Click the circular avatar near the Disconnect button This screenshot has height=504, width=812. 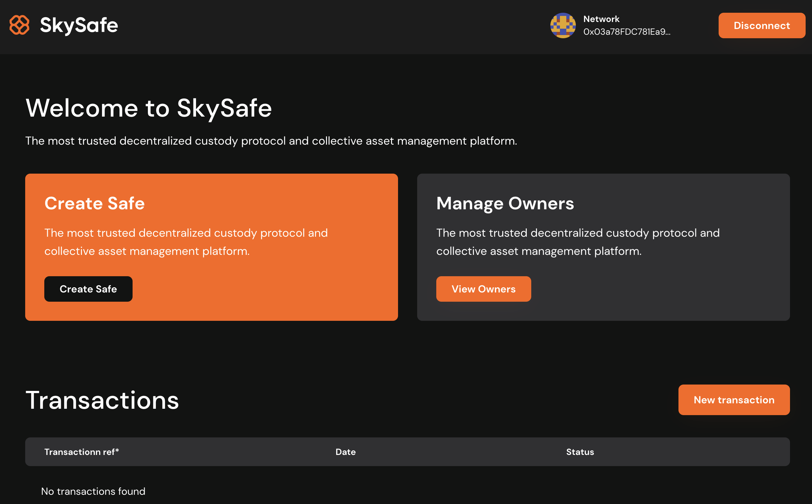tap(563, 26)
